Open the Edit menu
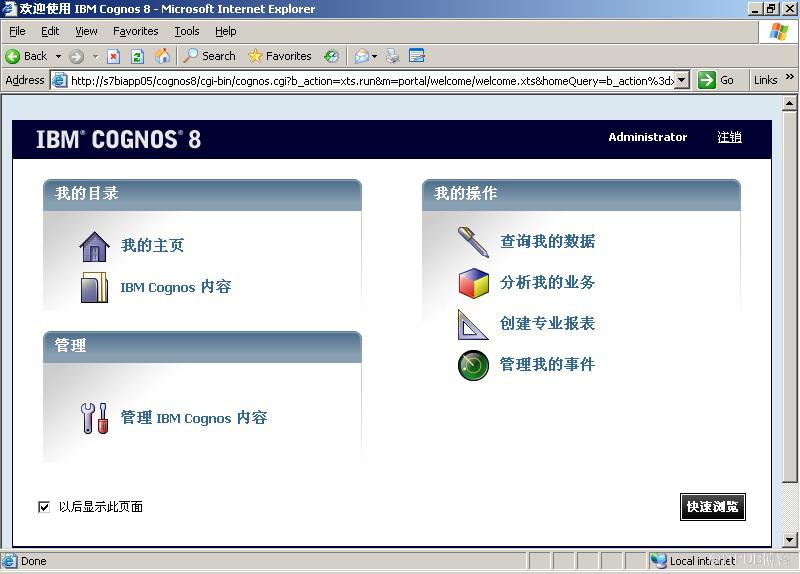The height and width of the screenshot is (574, 800). tap(50, 32)
